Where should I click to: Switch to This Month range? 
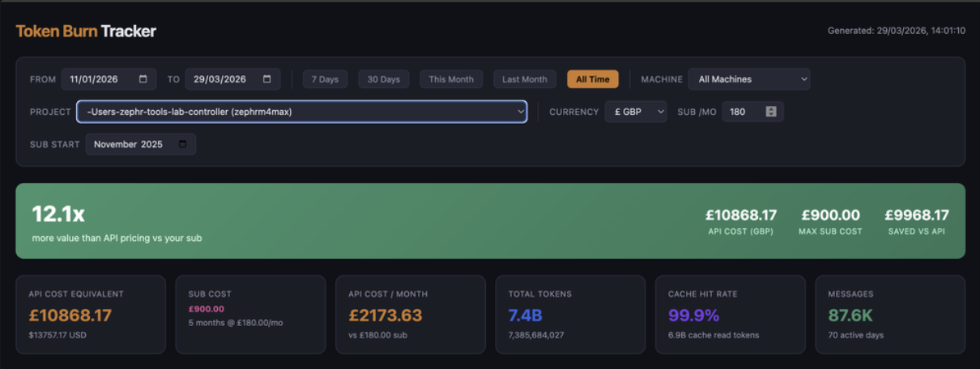451,79
